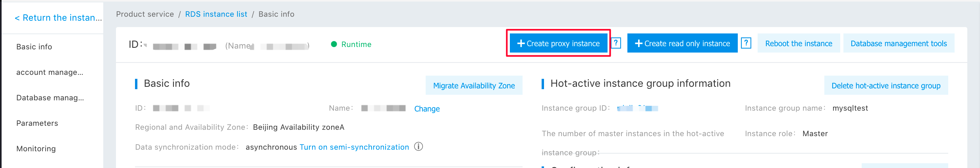Select Basic info in the sidebar
The height and width of the screenshot is (168, 980).
34,47
